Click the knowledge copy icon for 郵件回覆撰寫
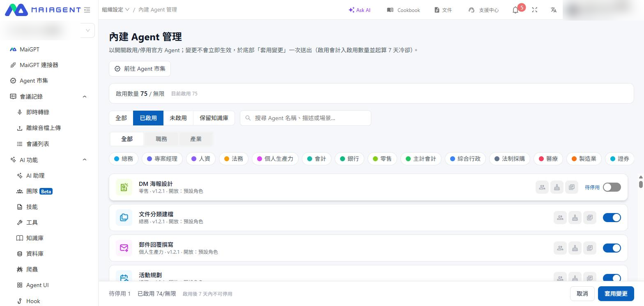Screen dimensions: 644x306 [590, 248]
